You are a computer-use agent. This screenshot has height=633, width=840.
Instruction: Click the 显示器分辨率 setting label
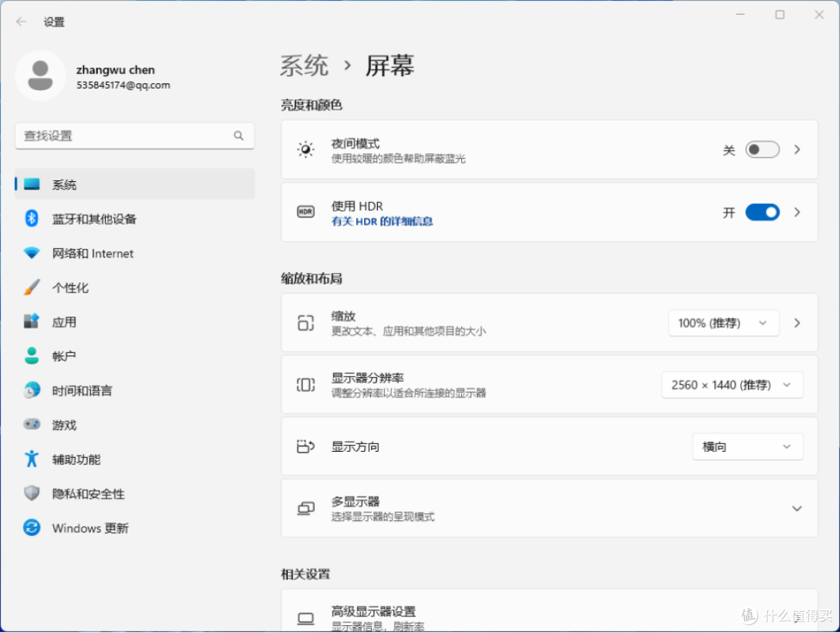point(367,378)
